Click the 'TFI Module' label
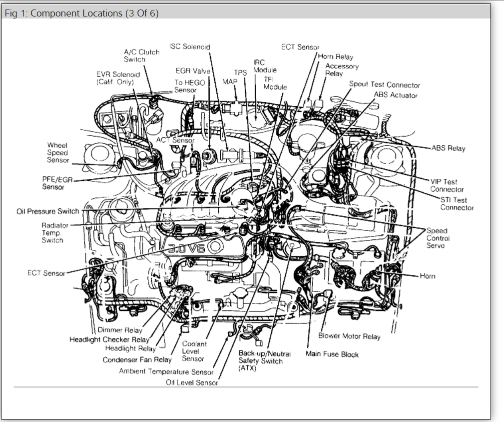The width and height of the screenshot is (504, 422). (275, 83)
